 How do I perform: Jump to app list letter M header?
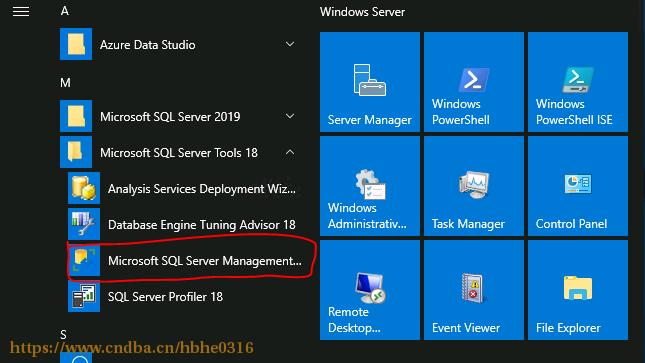(x=65, y=83)
